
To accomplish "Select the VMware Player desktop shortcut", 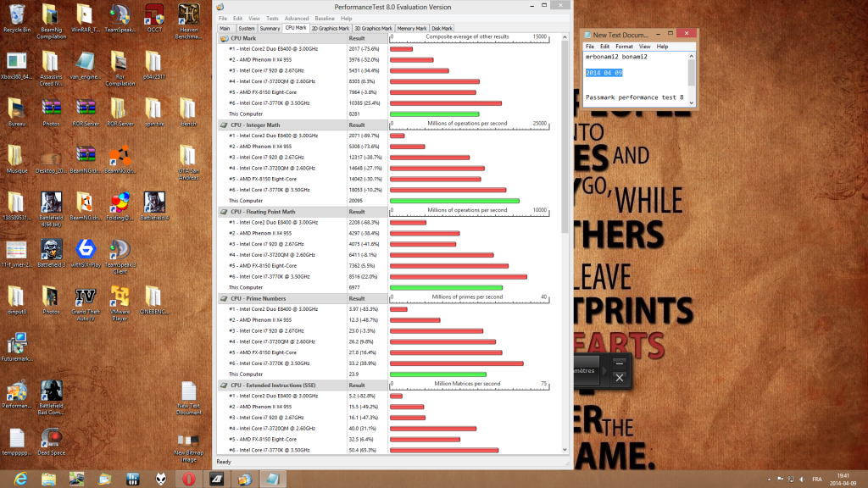I will 120,304.
